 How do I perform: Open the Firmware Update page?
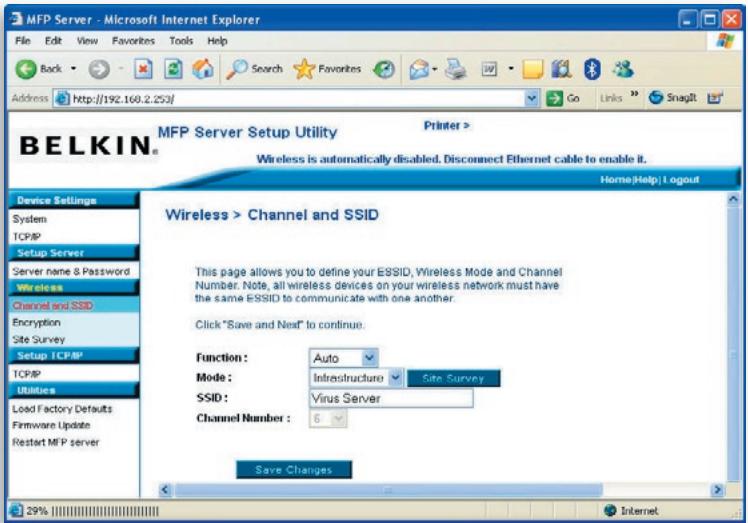click(x=51, y=425)
